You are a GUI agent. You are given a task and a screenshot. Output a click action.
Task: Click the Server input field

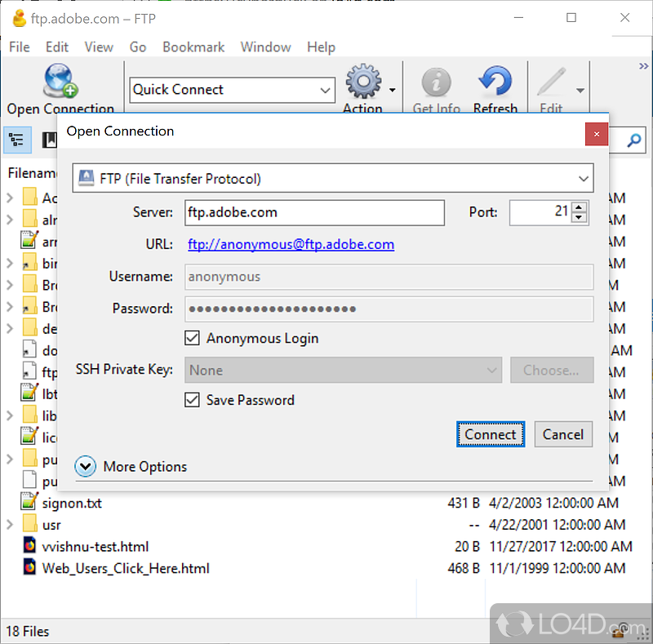(x=314, y=212)
